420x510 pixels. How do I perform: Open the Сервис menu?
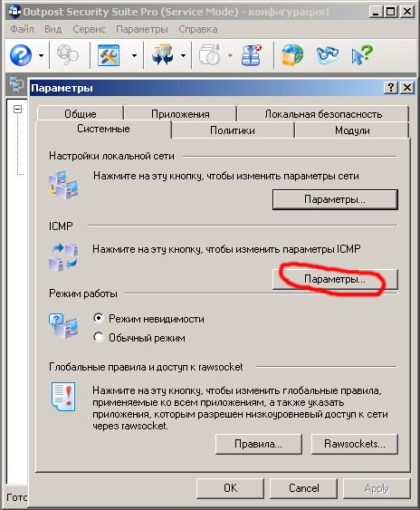tap(89, 29)
